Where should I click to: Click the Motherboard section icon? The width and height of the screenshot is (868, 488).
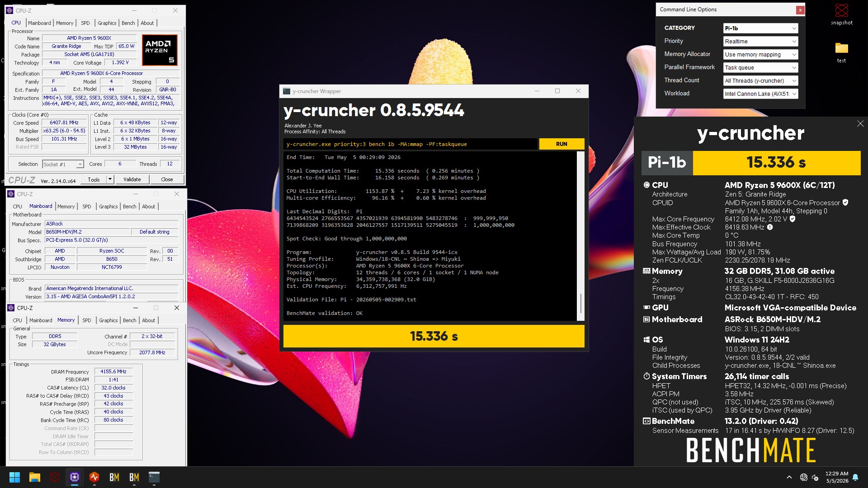coord(646,319)
